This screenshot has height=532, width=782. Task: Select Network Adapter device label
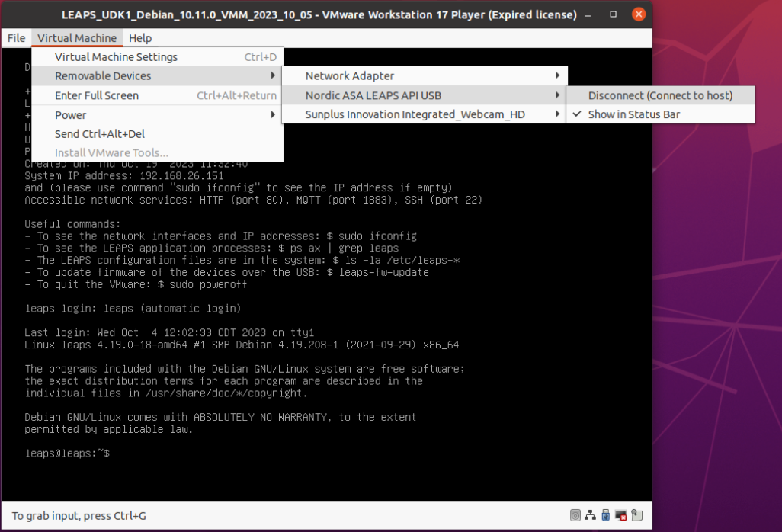(350, 75)
